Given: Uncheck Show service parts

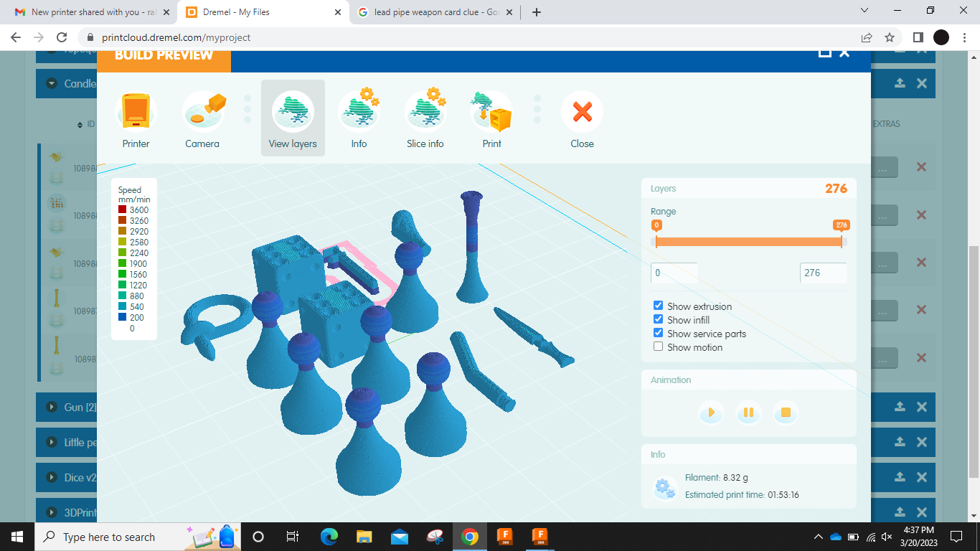Looking at the screenshot, I should pyautogui.click(x=658, y=333).
